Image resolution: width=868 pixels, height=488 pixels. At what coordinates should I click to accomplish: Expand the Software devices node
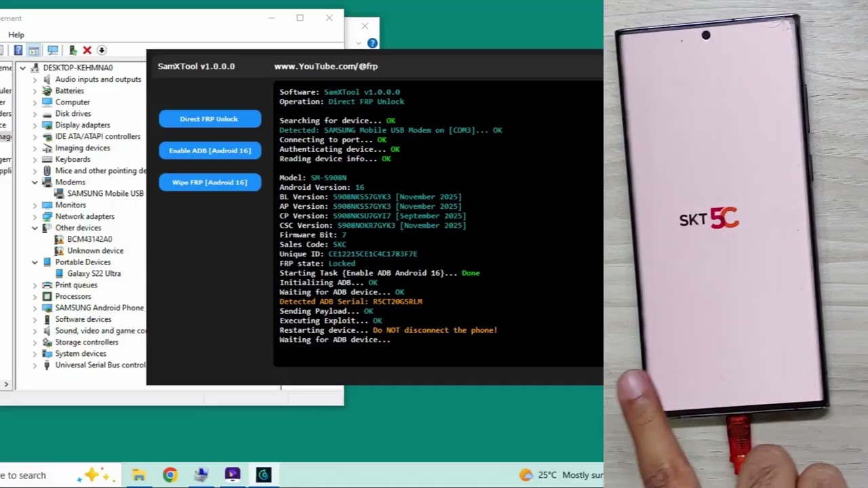(x=35, y=319)
